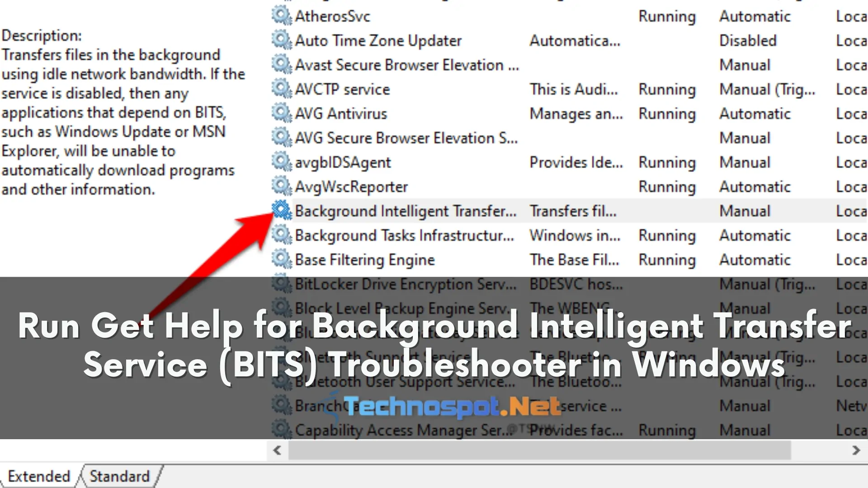
Task: Click gear icon for Background Tasks Infrastructure
Action: (x=282, y=235)
